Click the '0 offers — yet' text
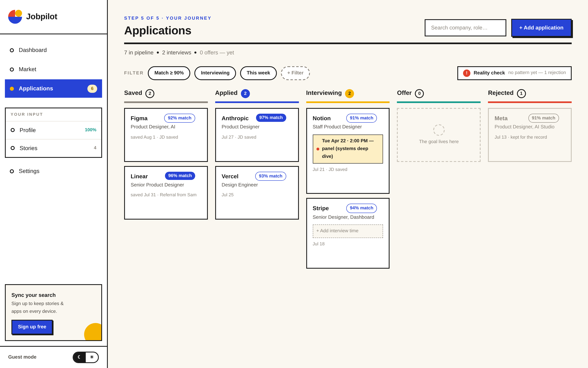 [x=217, y=53]
